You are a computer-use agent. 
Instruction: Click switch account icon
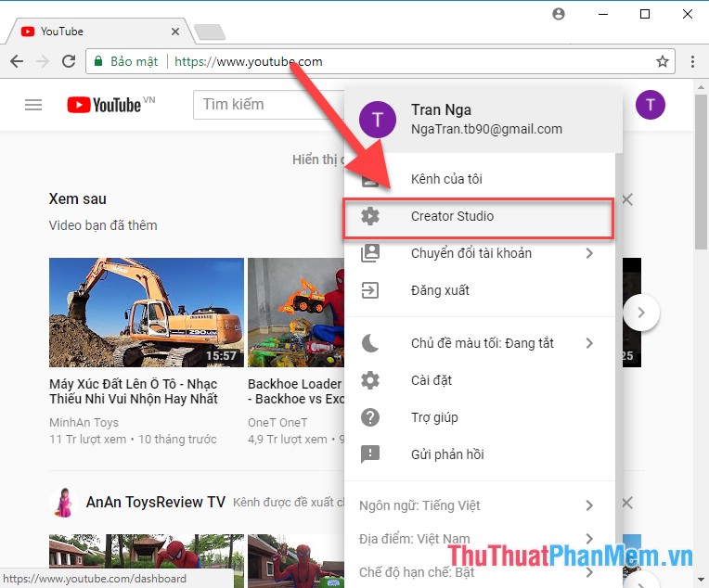tap(370, 253)
